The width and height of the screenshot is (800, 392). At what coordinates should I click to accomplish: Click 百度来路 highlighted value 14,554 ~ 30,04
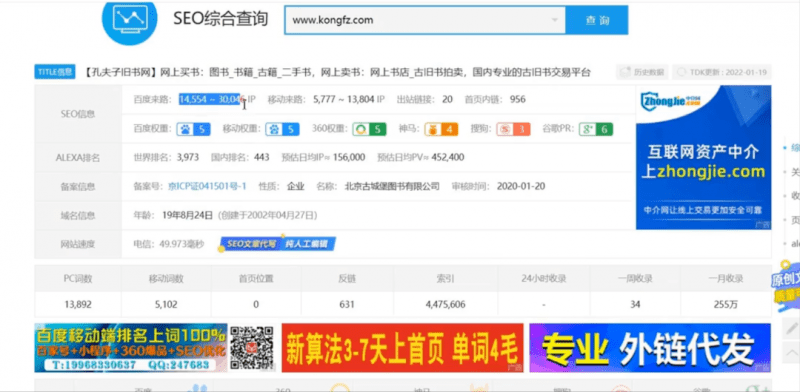coord(209,99)
